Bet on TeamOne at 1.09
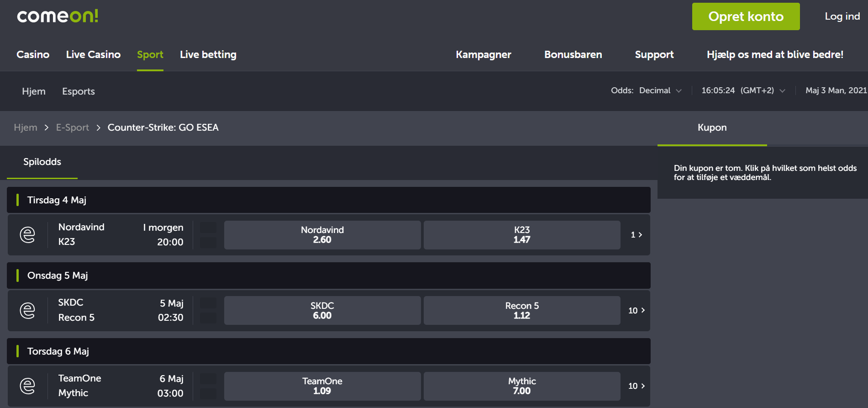The width and height of the screenshot is (868, 408). pyautogui.click(x=322, y=386)
